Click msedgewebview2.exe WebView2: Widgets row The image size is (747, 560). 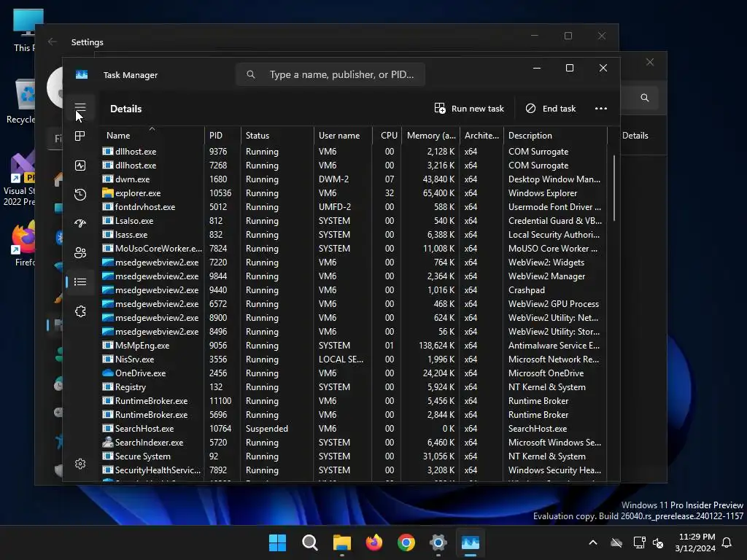click(354, 262)
